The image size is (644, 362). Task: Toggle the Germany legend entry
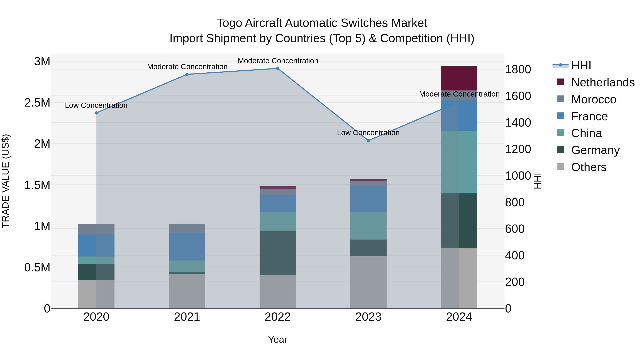pos(589,150)
